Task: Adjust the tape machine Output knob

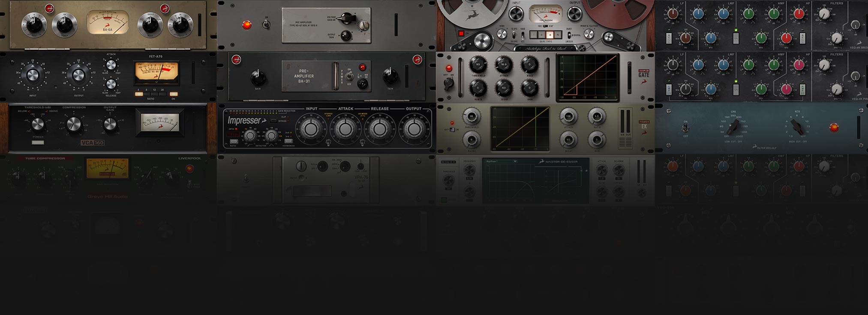Action: click(x=574, y=13)
